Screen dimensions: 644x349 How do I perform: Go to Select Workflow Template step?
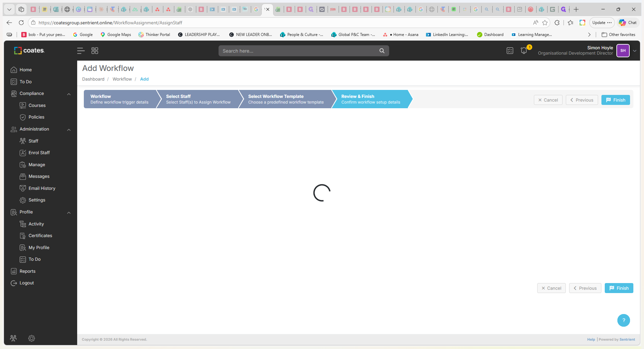click(x=286, y=99)
